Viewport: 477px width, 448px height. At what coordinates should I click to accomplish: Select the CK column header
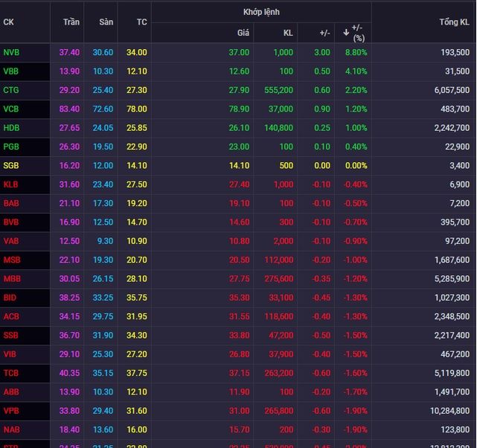tap(8, 22)
